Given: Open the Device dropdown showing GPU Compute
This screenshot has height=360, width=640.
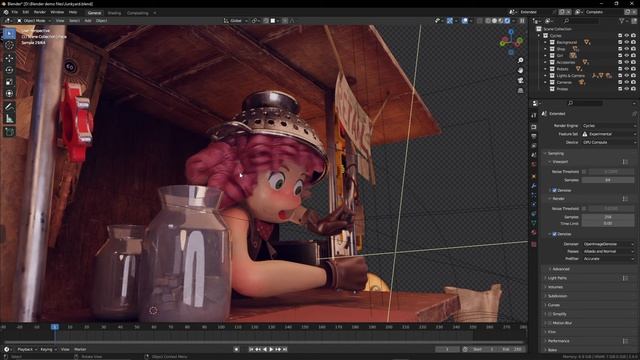Looking at the screenshot, I should [x=609, y=142].
